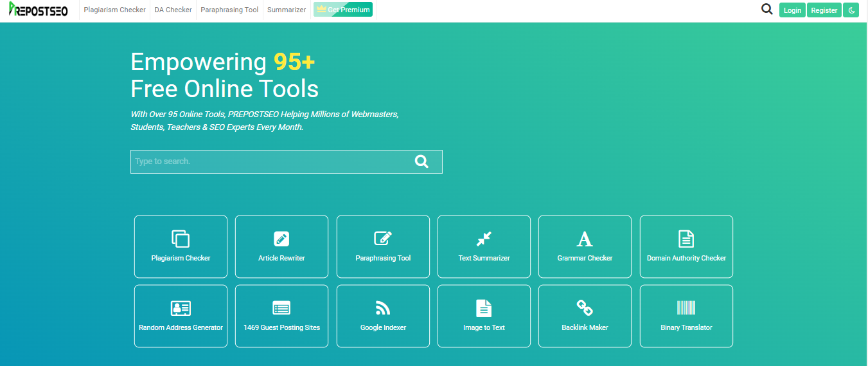868x366 pixels.
Task: Toggle dark mode with moon icon
Action: click(851, 10)
